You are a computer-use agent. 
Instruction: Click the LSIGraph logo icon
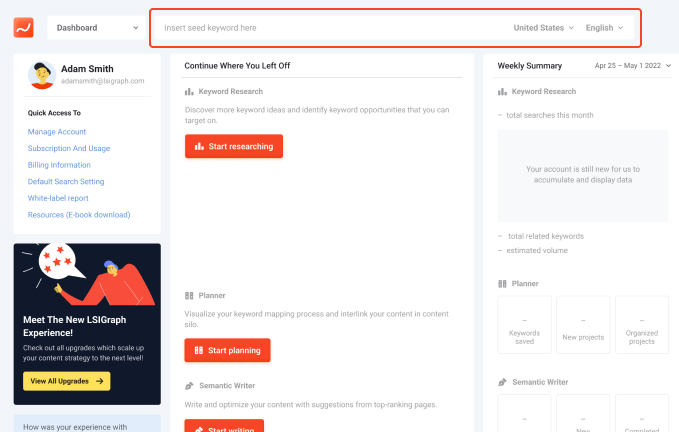(x=23, y=27)
